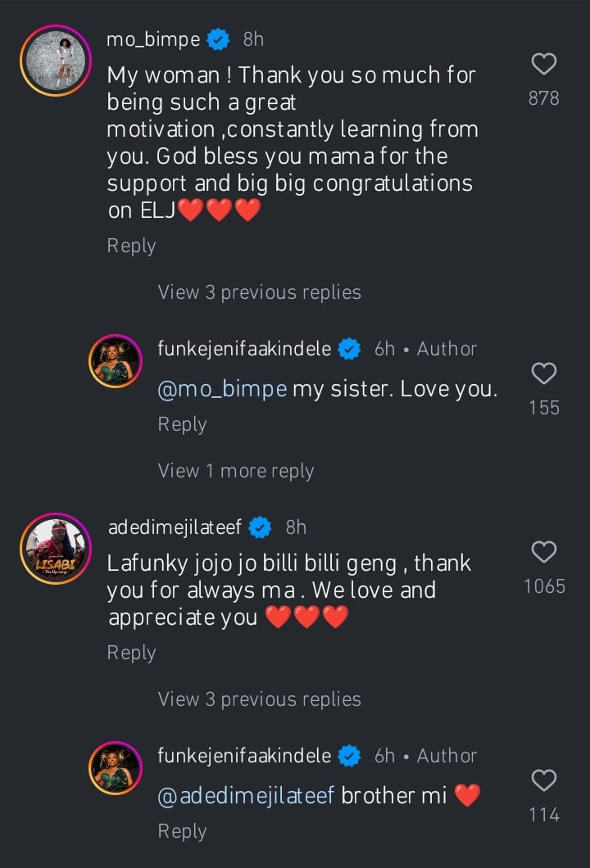Reply to funkejenifaakindele's 'my sister' comment
Screen dimensions: 590x868
[x=182, y=424]
